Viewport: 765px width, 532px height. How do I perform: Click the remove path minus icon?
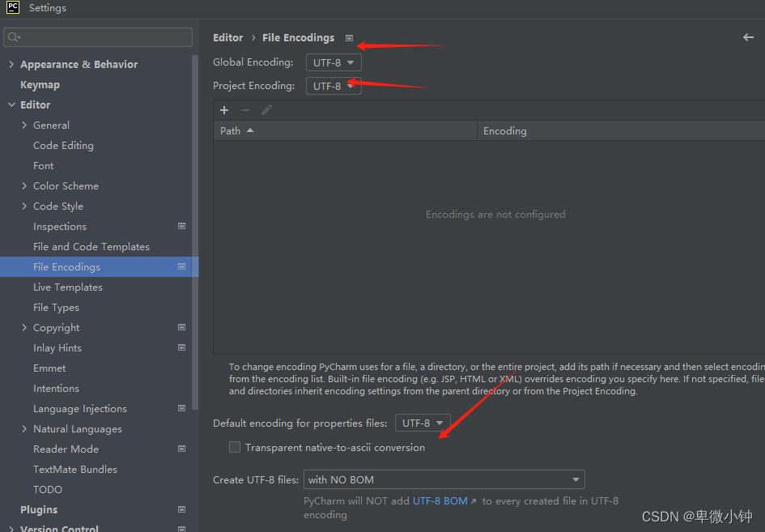click(245, 110)
